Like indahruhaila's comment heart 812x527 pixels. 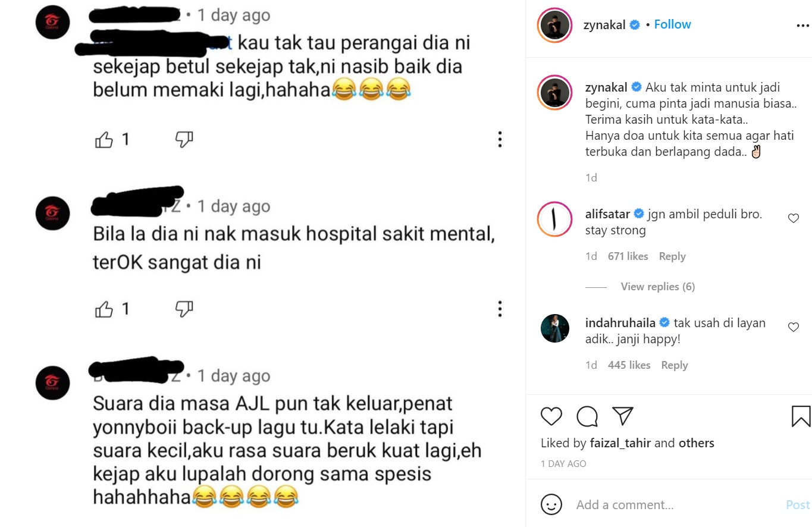793,327
